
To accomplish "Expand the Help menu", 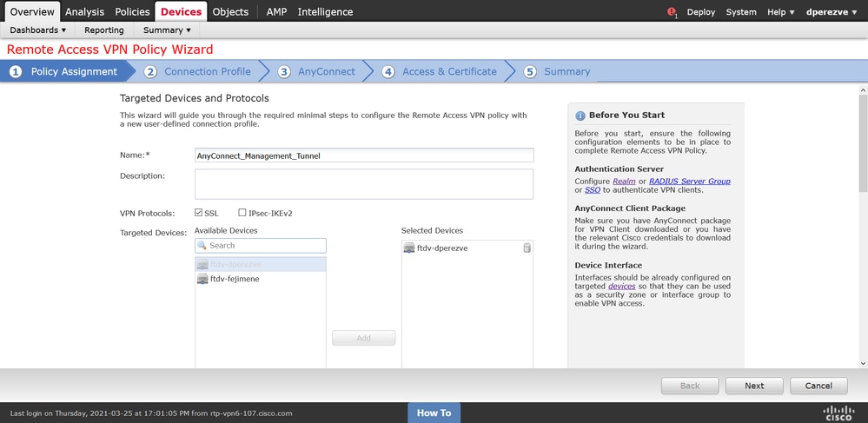I will point(780,11).
